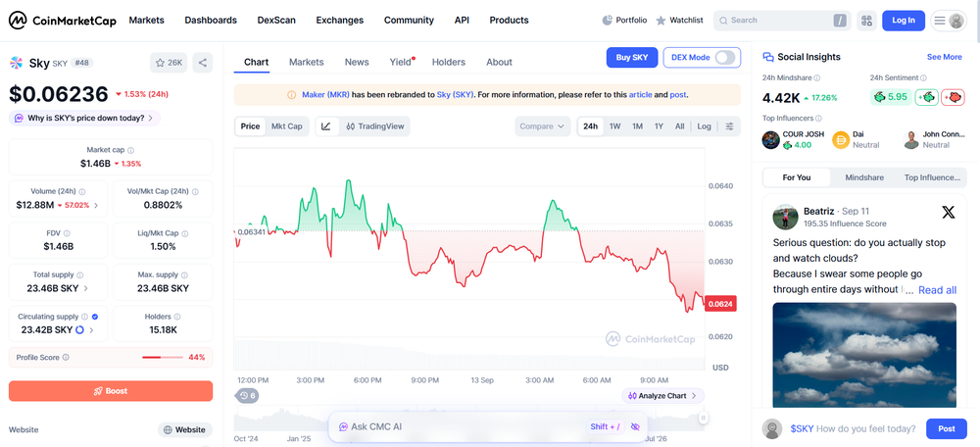The width and height of the screenshot is (980, 447).
Task: Click the Post button
Action: [x=947, y=429]
